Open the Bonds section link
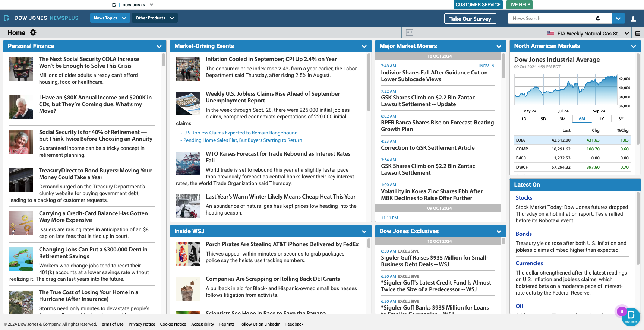The width and height of the screenshot is (644, 330). coord(524,234)
